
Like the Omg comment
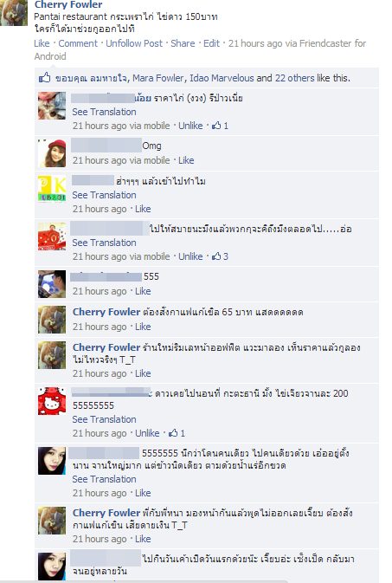click(186, 160)
